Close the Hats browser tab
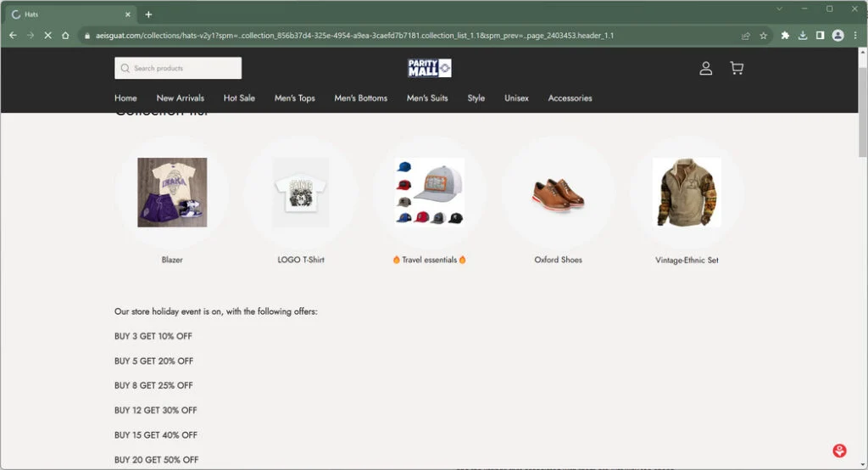The image size is (868, 470). click(128, 14)
